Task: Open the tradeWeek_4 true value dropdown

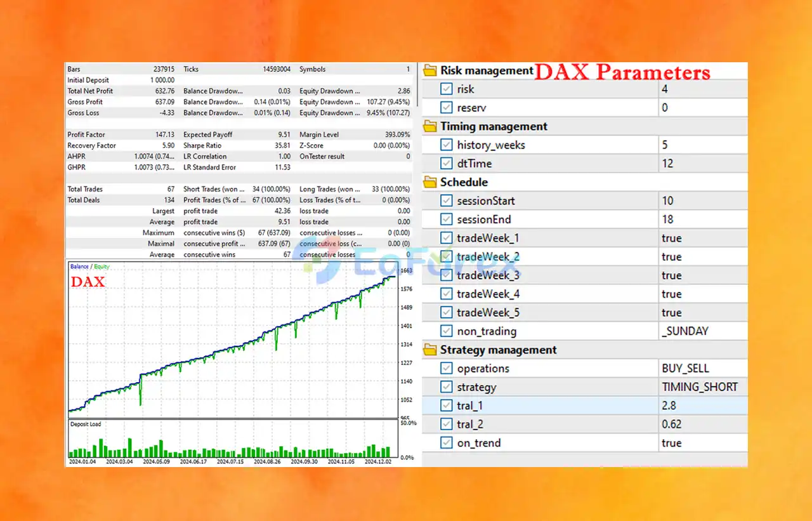Action: point(703,294)
